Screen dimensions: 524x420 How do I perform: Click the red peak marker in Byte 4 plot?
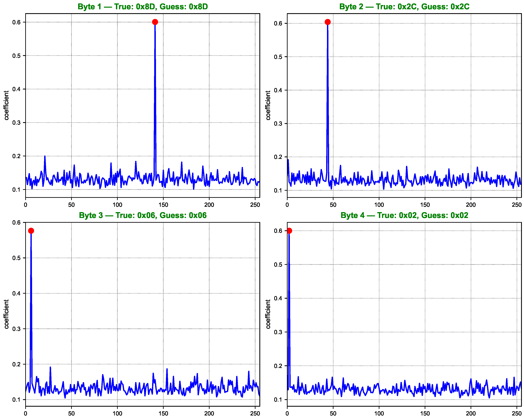click(x=289, y=231)
